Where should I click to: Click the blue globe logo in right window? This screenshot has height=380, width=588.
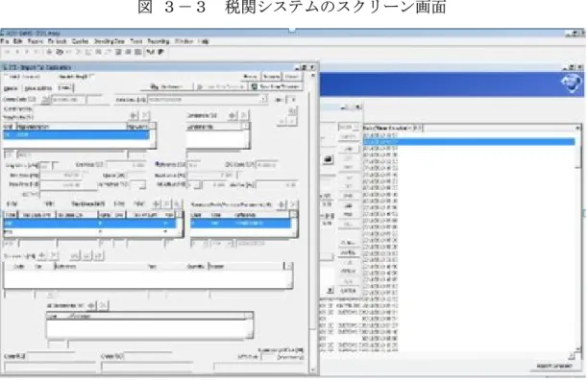(x=571, y=83)
